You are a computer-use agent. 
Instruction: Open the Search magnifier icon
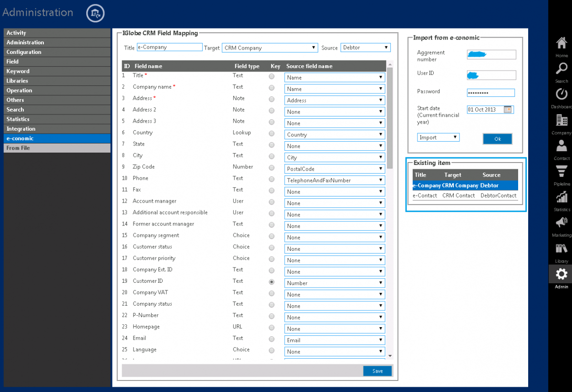click(561, 69)
